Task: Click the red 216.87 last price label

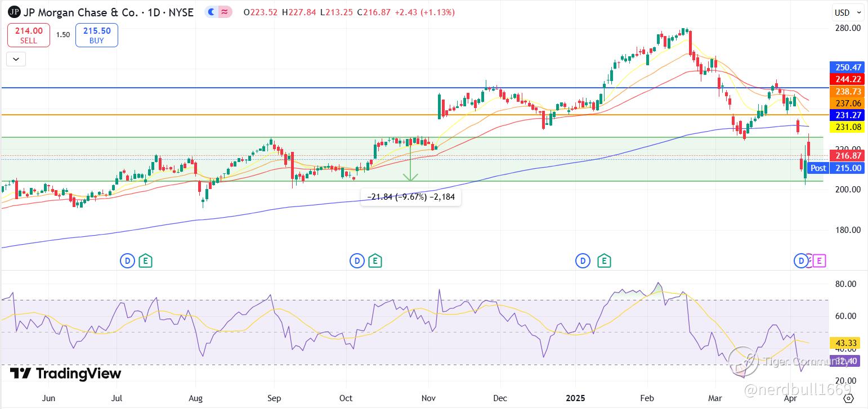Action: click(847, 156)
